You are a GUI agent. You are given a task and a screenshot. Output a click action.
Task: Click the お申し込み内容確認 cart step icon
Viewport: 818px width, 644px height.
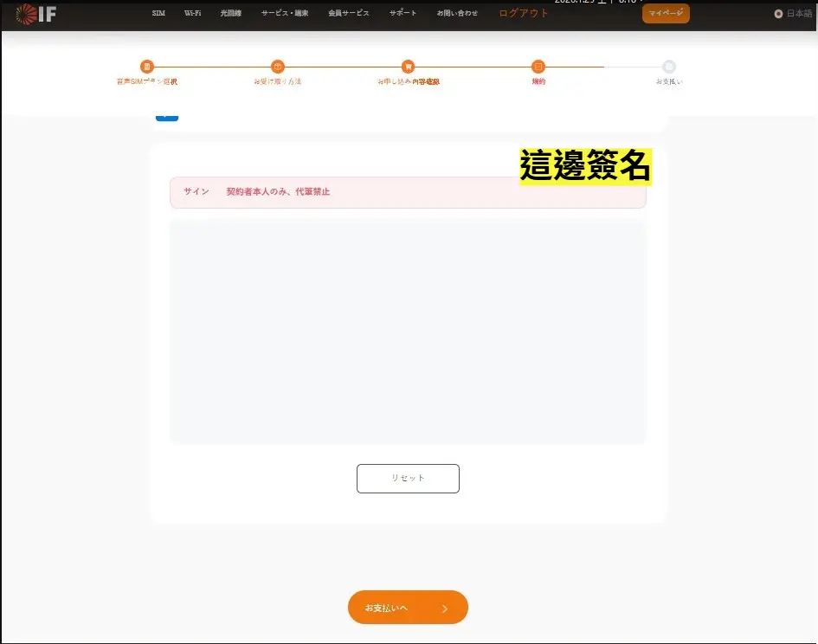click(408, 67)
